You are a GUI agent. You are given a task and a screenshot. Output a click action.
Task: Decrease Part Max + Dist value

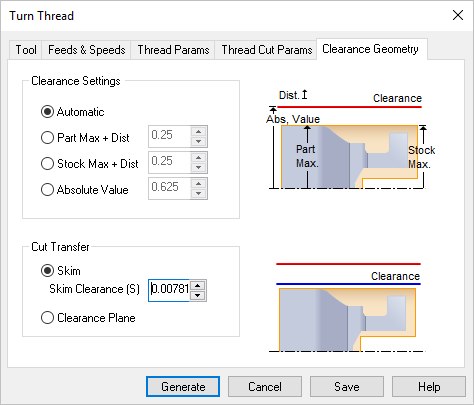point(199,141)
